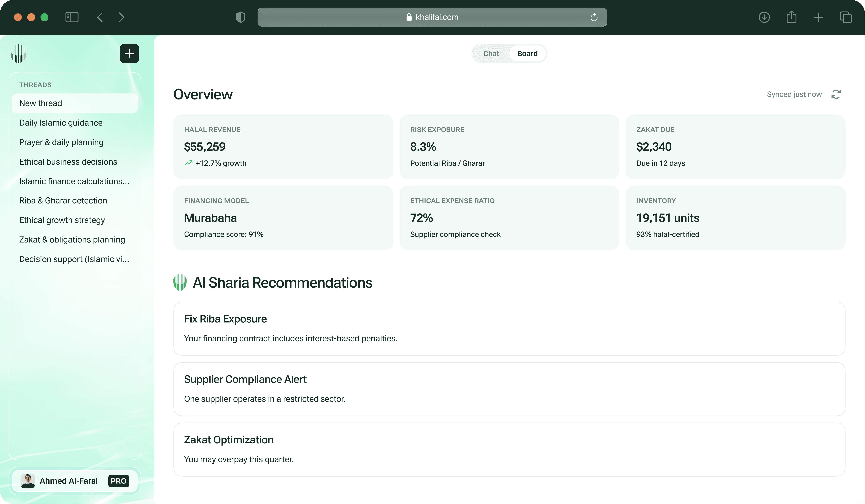The width and height of the screenshot is (865, 504).
Task: Open the Fix Riba Exposure recommendation
Action: [509, 328]
